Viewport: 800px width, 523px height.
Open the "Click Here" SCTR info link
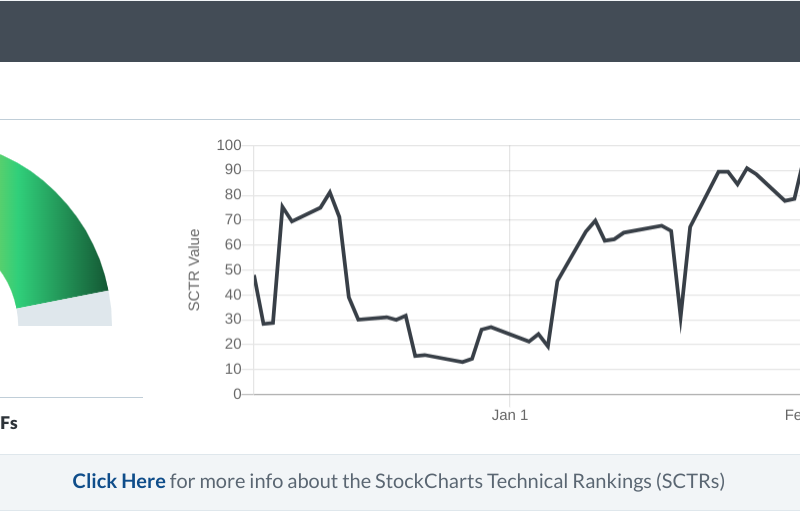pos(118,481)
